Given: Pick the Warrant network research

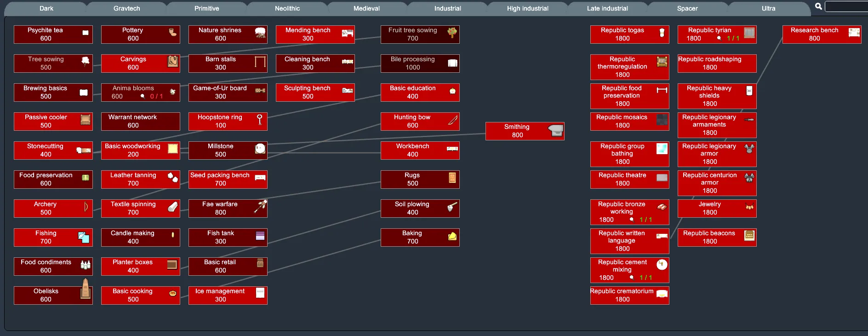Looking at the screenshot, I should (x=133, y=122).
